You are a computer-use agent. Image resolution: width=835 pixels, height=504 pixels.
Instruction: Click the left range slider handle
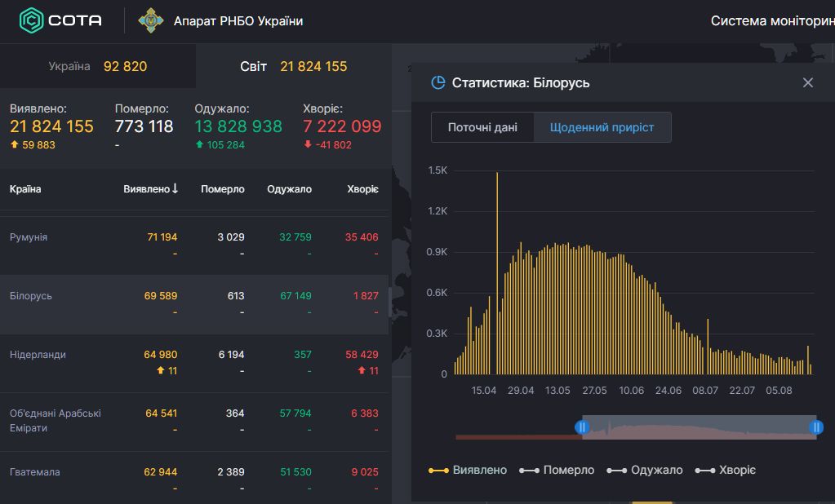[x=582, y=427]
